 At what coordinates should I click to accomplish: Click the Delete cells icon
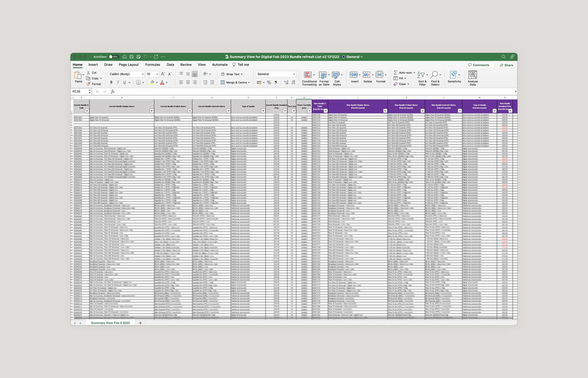367,75
